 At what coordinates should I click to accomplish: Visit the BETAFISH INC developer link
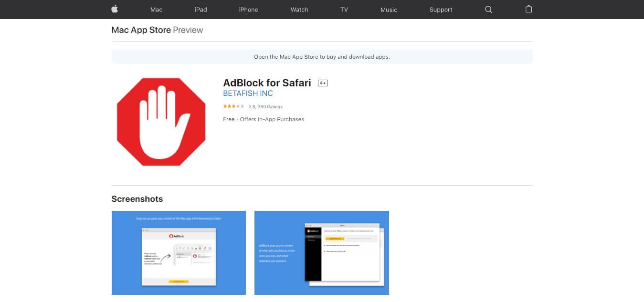pos(248,94)
